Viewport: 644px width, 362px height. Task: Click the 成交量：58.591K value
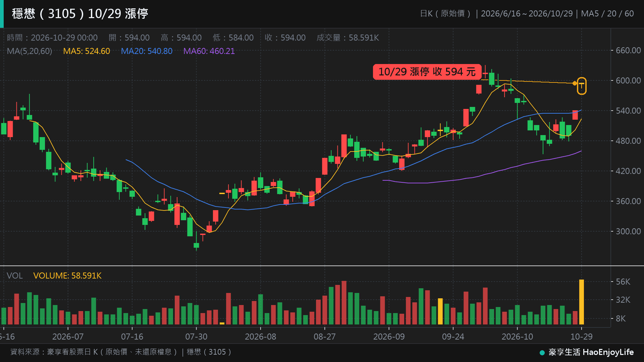348,38
